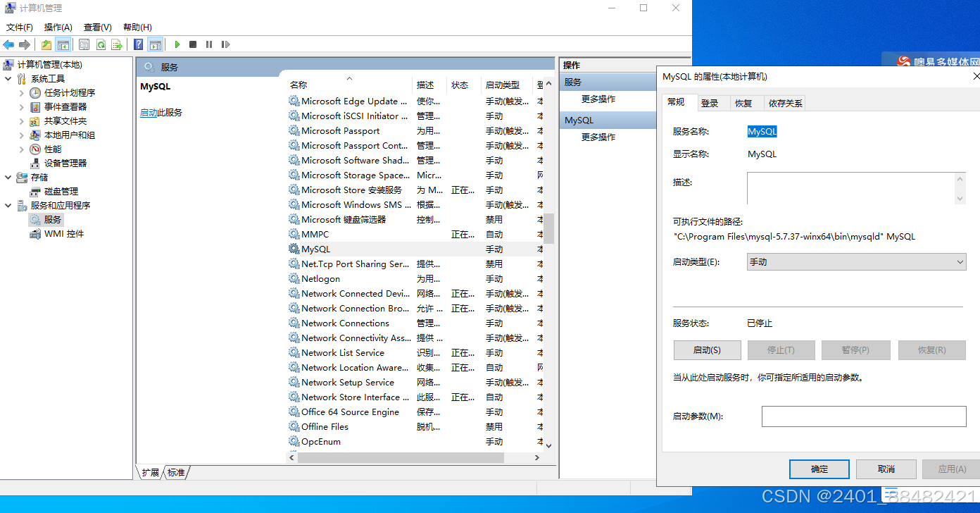
Task: Select the MySQL service row
Action: pos(415,249)
